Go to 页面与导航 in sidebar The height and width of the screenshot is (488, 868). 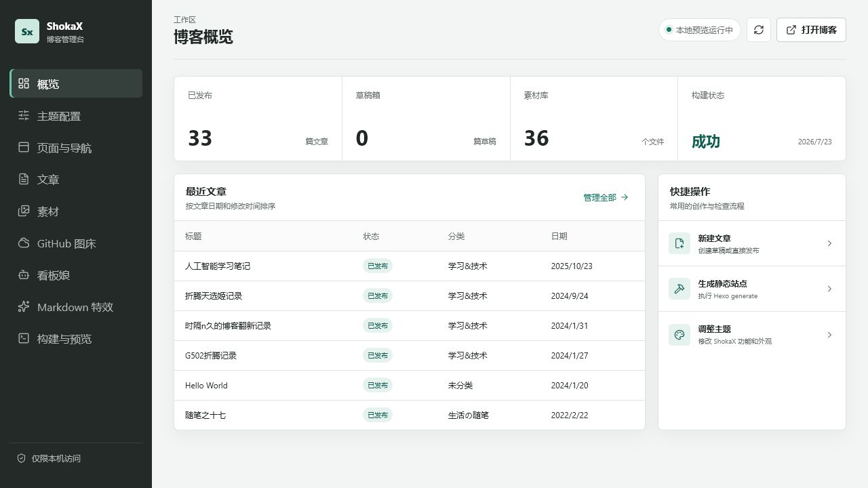76,147
